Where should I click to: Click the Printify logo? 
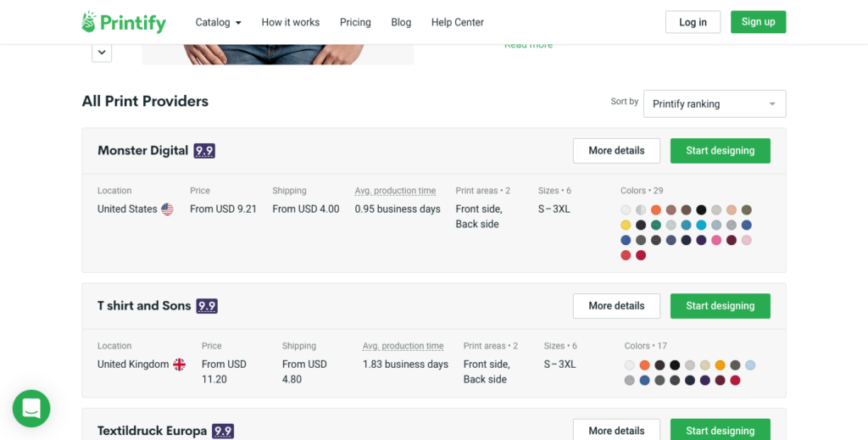(124, 22)
